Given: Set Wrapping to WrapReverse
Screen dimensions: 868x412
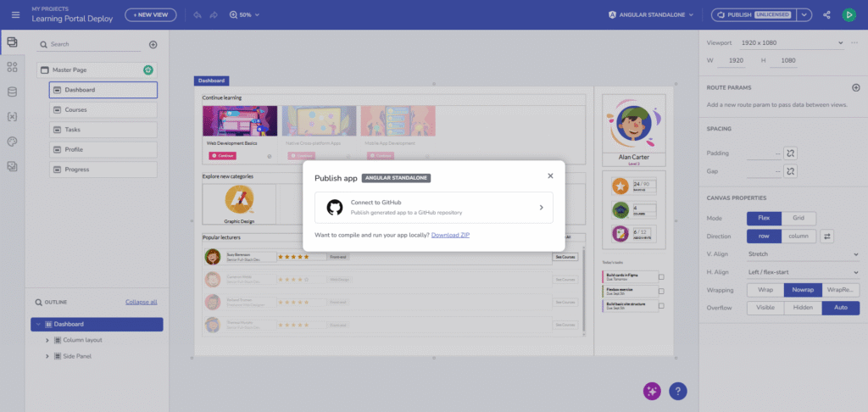Looking at the screenshot, I should pyautogui.click(x=840, y=290).
